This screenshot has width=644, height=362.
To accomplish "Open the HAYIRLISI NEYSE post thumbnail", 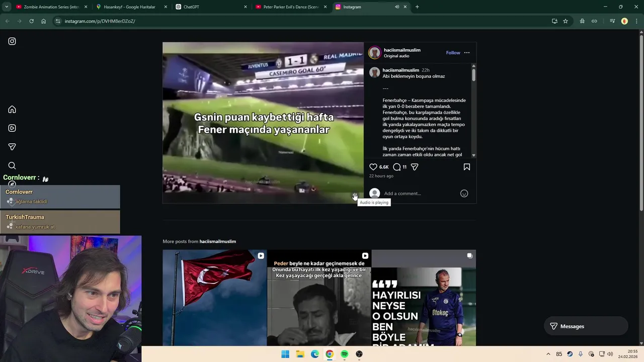I will [424, 298].
